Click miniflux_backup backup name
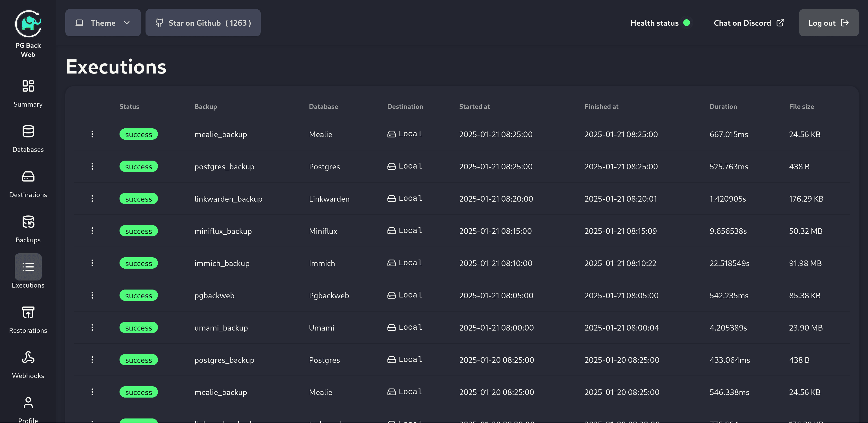Image resolution: width=868 pixels, height=423 pixels. tap(223, 231)
